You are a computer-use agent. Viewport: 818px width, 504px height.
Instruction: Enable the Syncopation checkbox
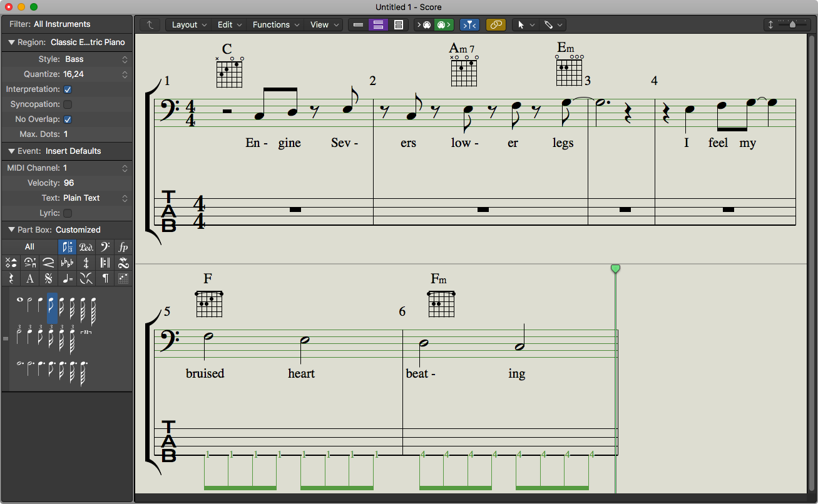68,104
